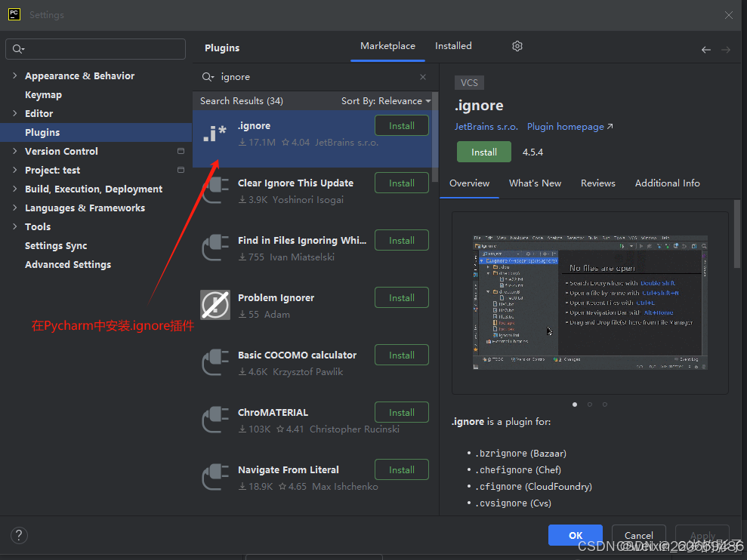Image resolution: width=747 pixels, height=560 pixels.
Task: Expand the Editor settings node
Action: 15,113
